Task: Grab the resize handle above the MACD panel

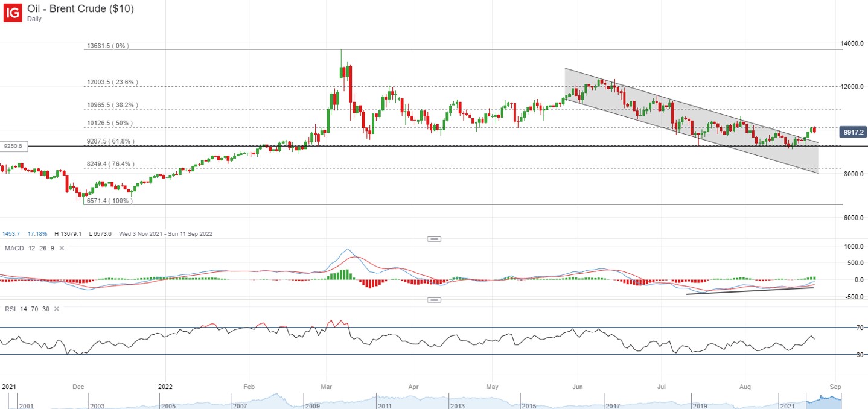Action: click(x=434, y=239)
